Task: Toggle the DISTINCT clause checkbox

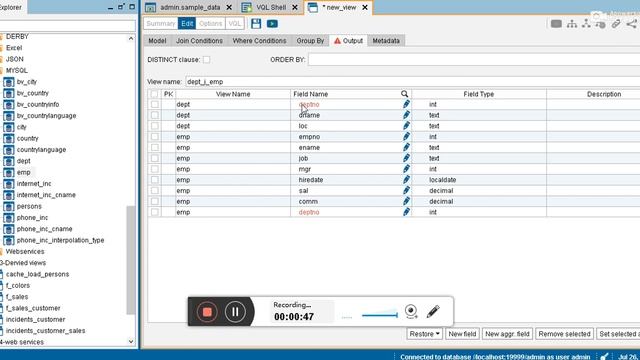Action: coord(207,60)
